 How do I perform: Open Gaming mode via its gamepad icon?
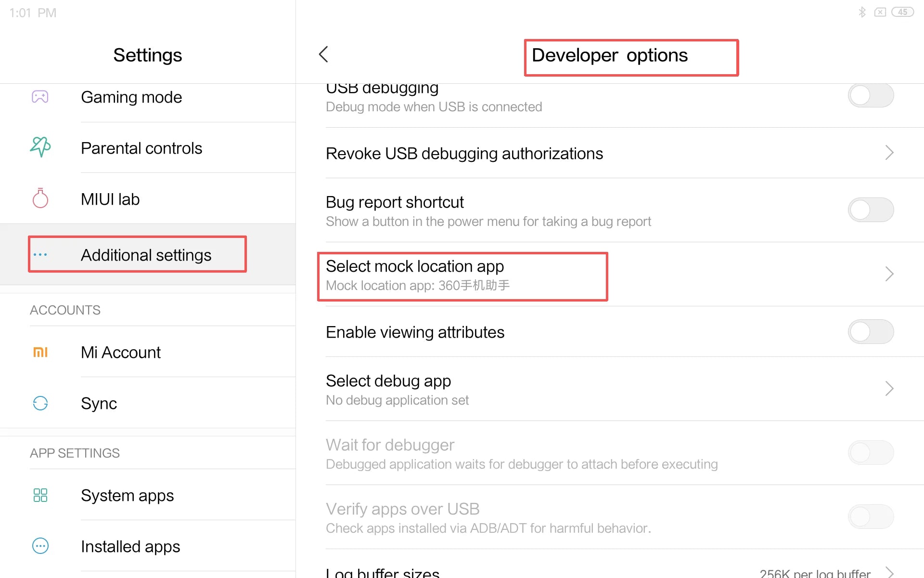point(40,97)
